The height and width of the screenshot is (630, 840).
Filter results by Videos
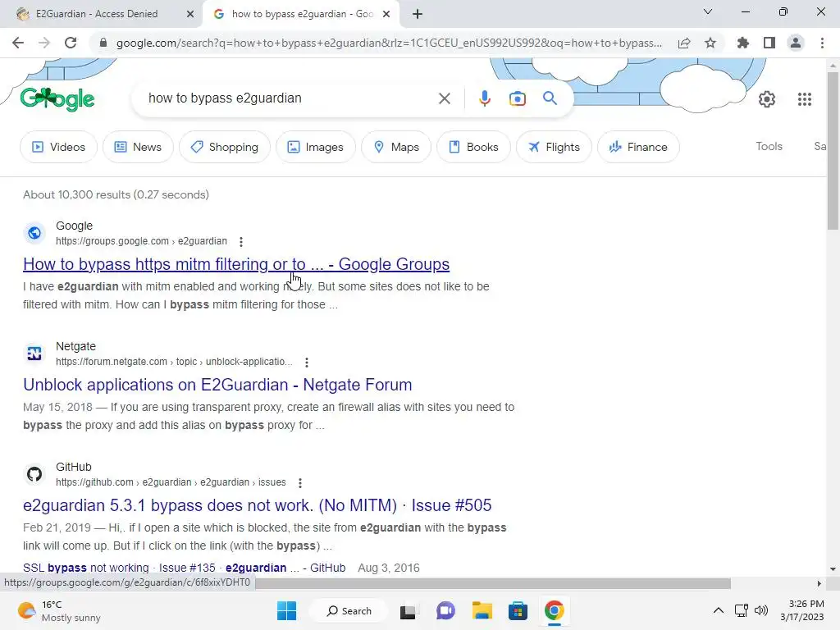click(x=58, y=147)
